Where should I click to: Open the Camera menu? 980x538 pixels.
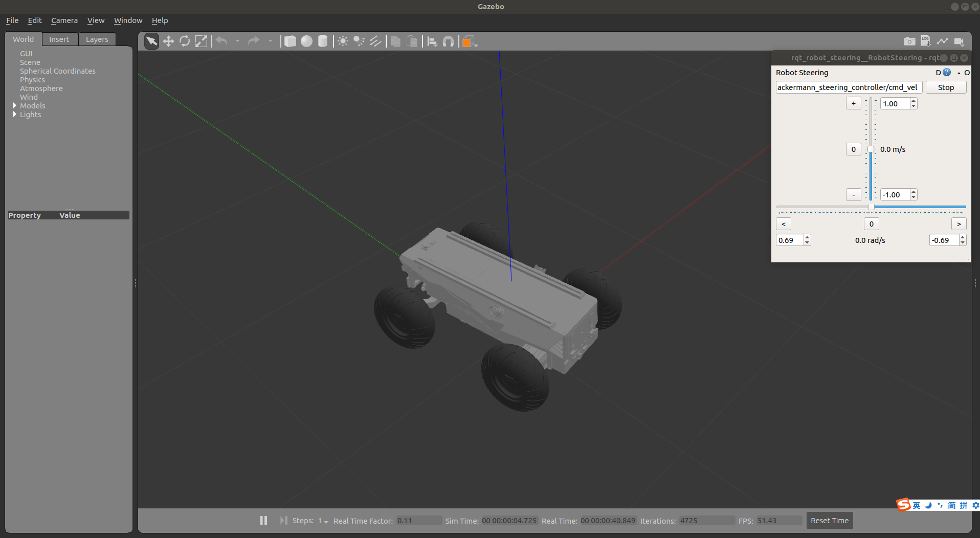pyautogui.click(x=64, y=20)
